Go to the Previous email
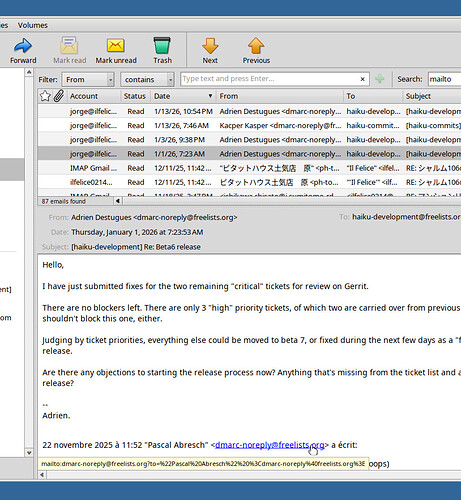Screen dimensions: 461x500 point(256,46)
